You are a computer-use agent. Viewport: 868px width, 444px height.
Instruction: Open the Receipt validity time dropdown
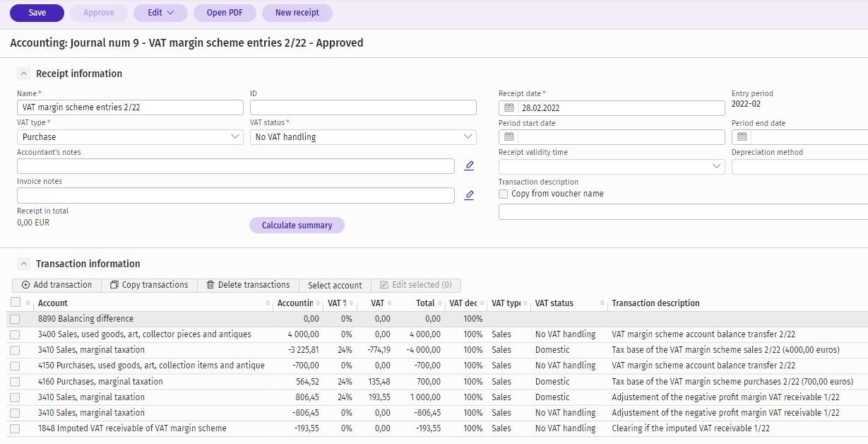click(612, 166)
